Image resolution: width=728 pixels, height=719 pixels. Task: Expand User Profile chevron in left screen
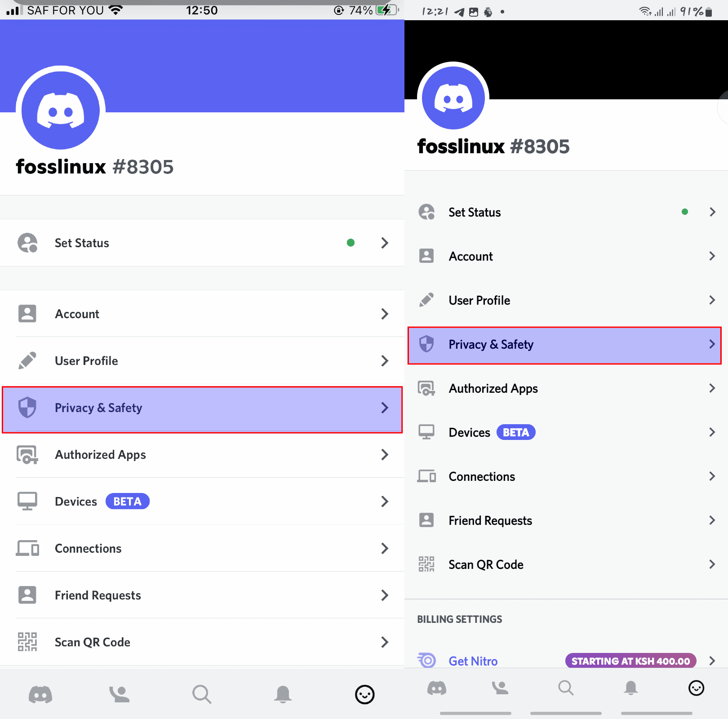(x=385, y=360)
